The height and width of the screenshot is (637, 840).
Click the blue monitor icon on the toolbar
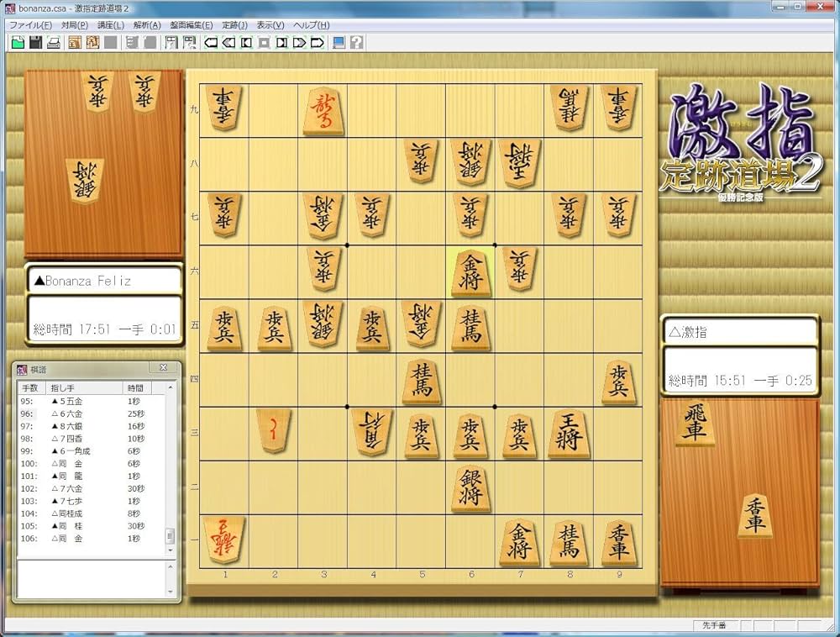[x=339, y=43]
